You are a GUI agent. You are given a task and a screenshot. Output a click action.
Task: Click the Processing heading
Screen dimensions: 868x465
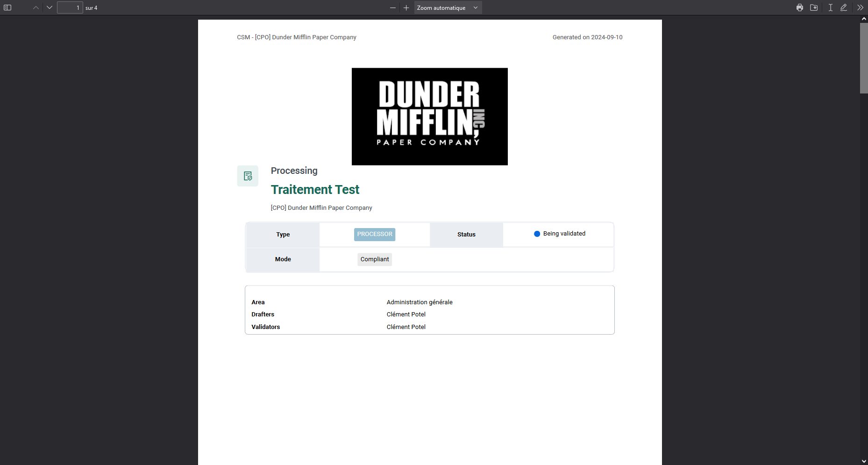[294, 171]
